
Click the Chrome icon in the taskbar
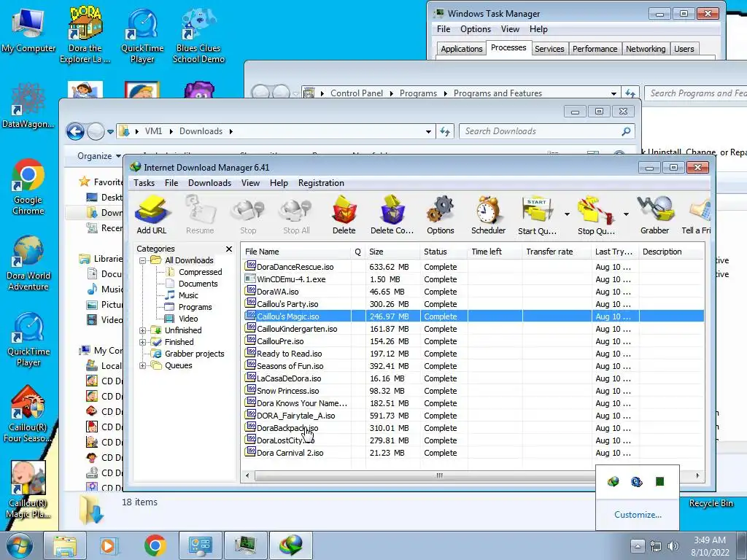pyautogui.click(x=155, y=545)
